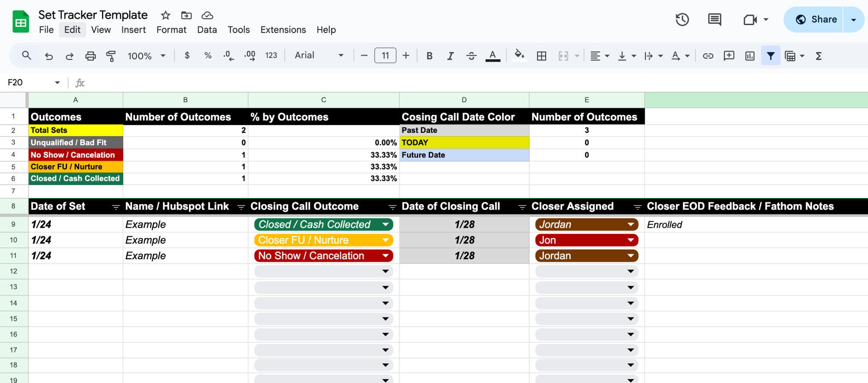The height and width of the screenshot is (383, 868).
Task: Open version history clock icon
Action: [682, 20]
